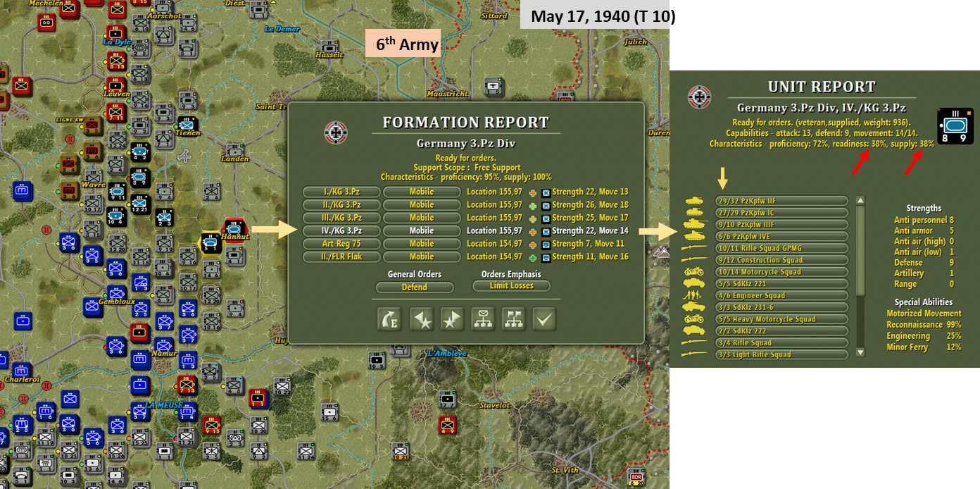Click the German cross insignia on Formation Report

(x=335, y=132)
